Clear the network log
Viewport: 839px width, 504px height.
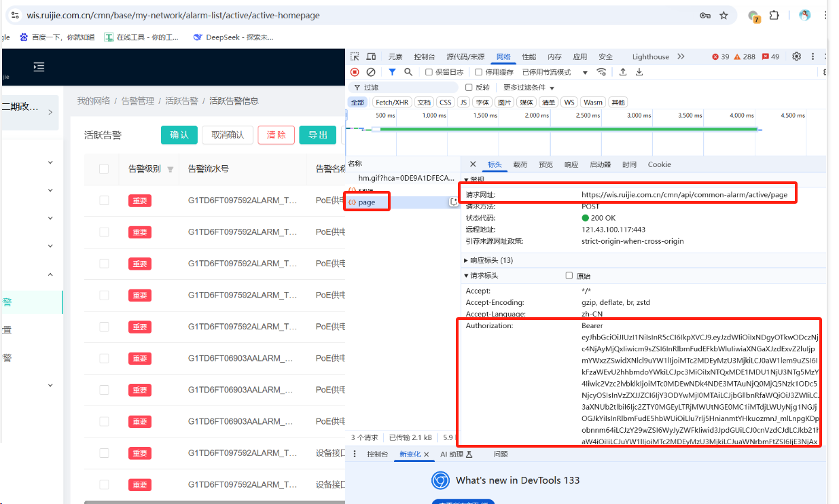(371, 72)
